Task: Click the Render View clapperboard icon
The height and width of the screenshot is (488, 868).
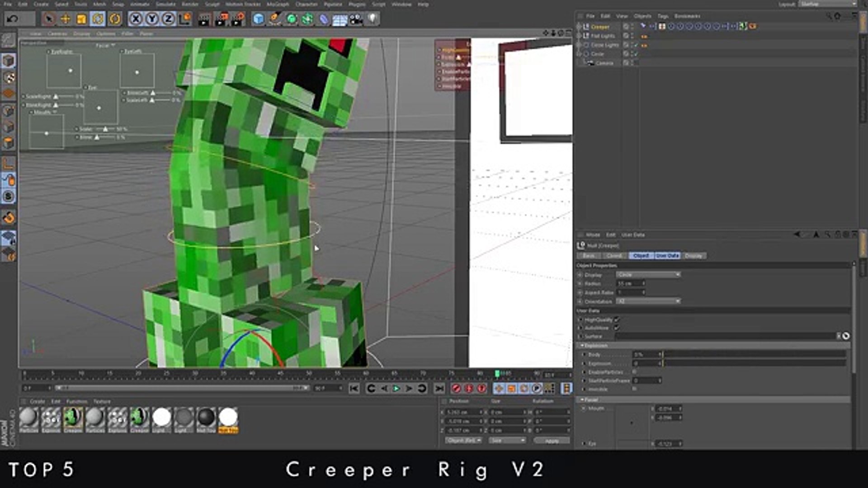Action: point(204,19)
